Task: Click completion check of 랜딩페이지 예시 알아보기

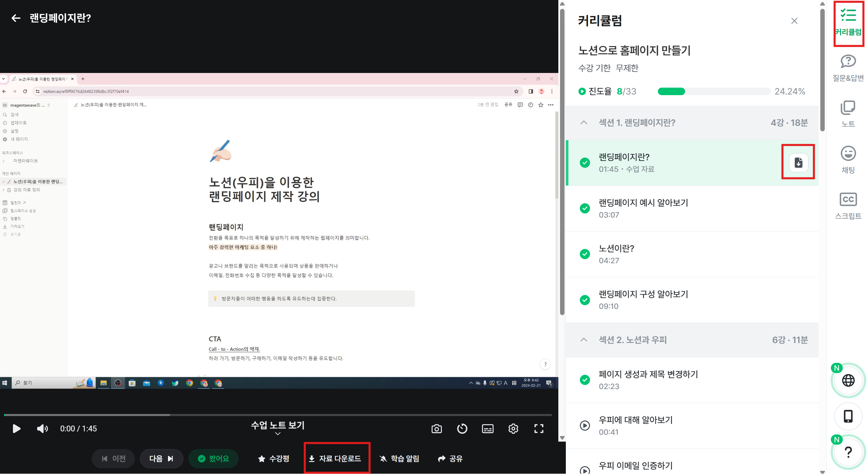Action: (x=585, y=208)
